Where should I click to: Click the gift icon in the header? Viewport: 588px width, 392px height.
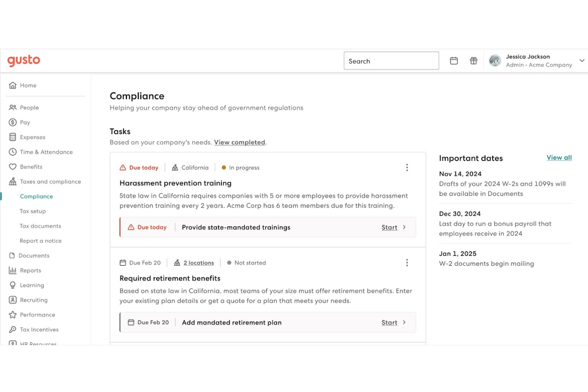(473, 60)
